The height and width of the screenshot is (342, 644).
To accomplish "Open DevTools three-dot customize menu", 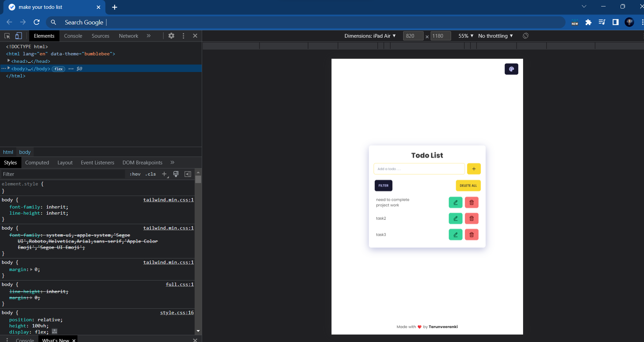I will point(183,36).
